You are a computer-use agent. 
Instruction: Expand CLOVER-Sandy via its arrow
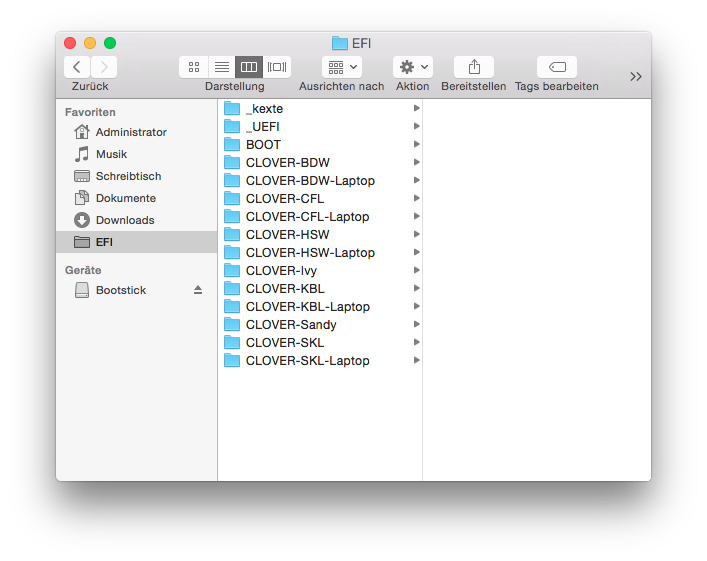[417, 324]
